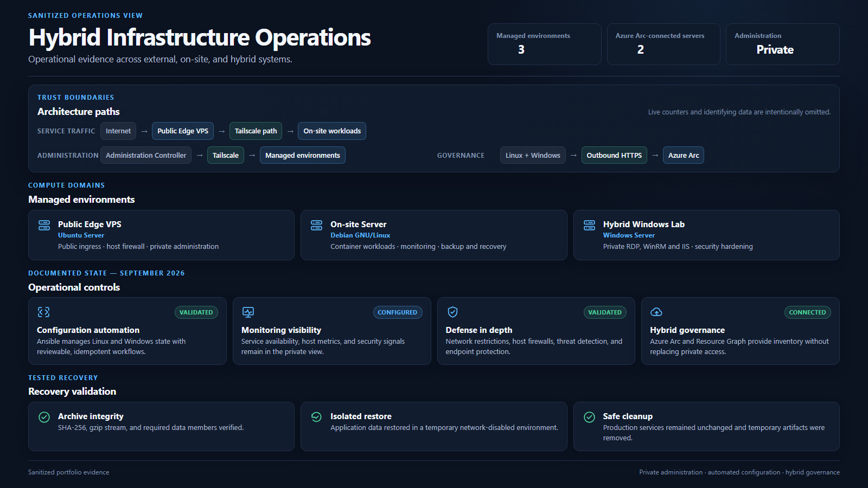Click the Windows Server label
Viewport: 868px width, 488px height.
click(x=629, y=235)
